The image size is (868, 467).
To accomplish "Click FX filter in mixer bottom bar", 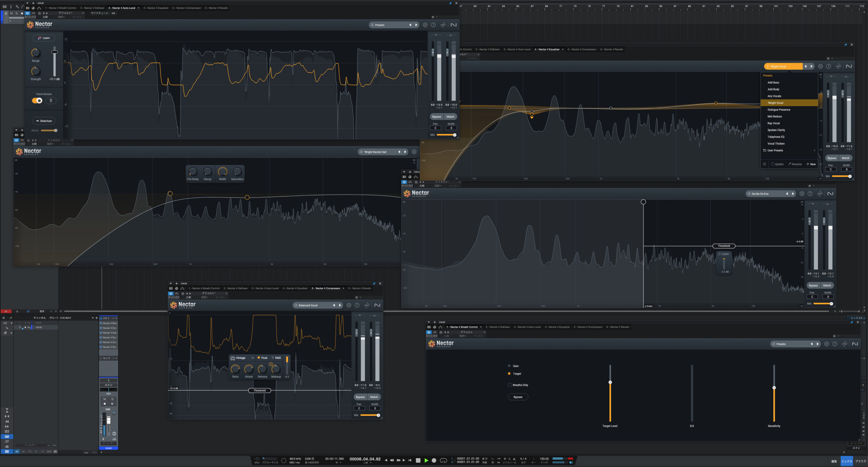I will coord(30,452).
